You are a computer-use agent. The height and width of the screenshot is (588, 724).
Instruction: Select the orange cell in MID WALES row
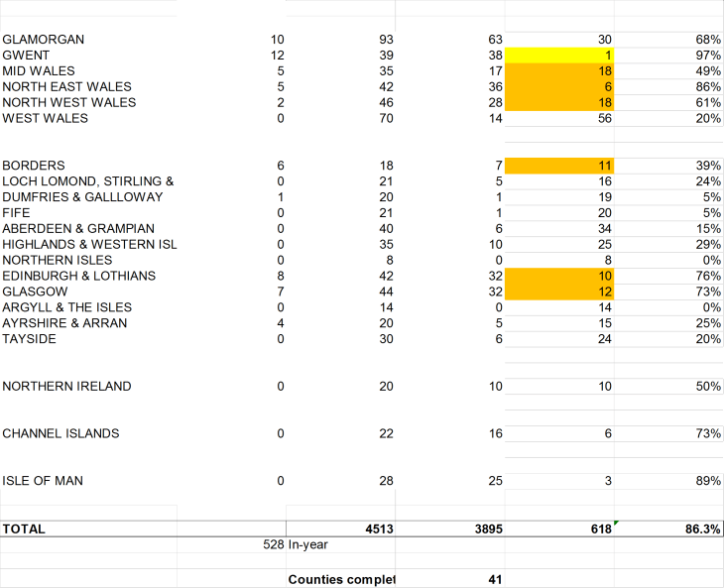click(x=559, y=71)
